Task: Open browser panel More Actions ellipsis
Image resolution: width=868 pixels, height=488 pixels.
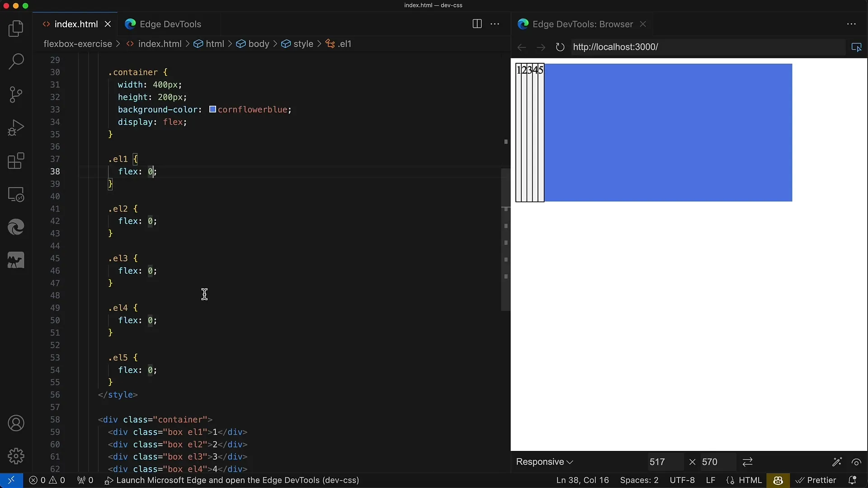Action: coord(851,24)
